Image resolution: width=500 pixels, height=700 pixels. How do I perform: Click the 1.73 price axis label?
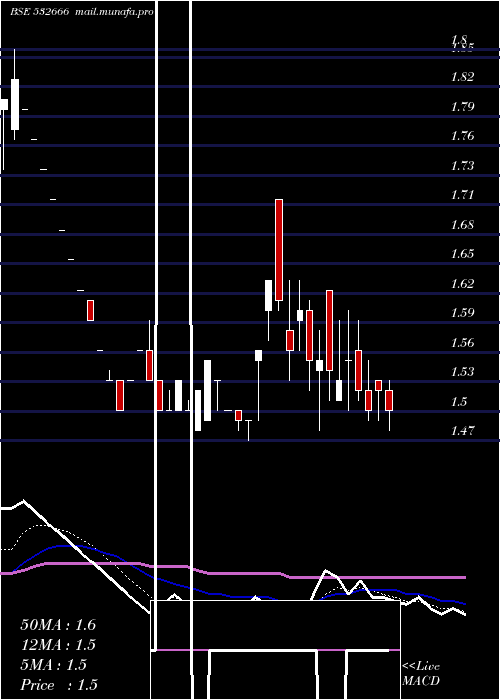[462, 166]
